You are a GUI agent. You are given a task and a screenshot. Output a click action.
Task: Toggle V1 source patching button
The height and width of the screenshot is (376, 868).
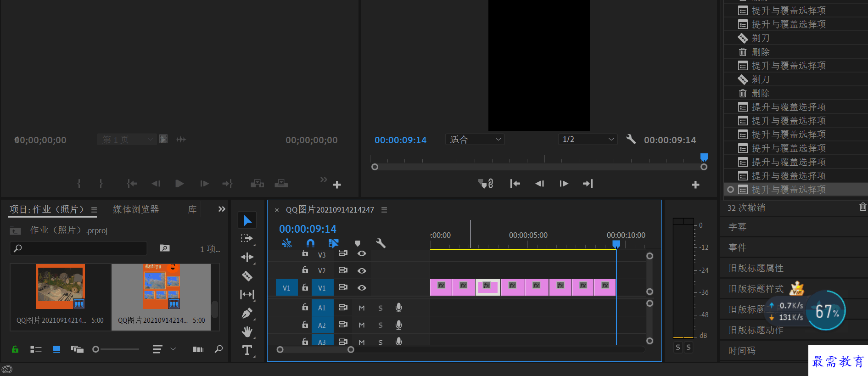pos(286,288)
